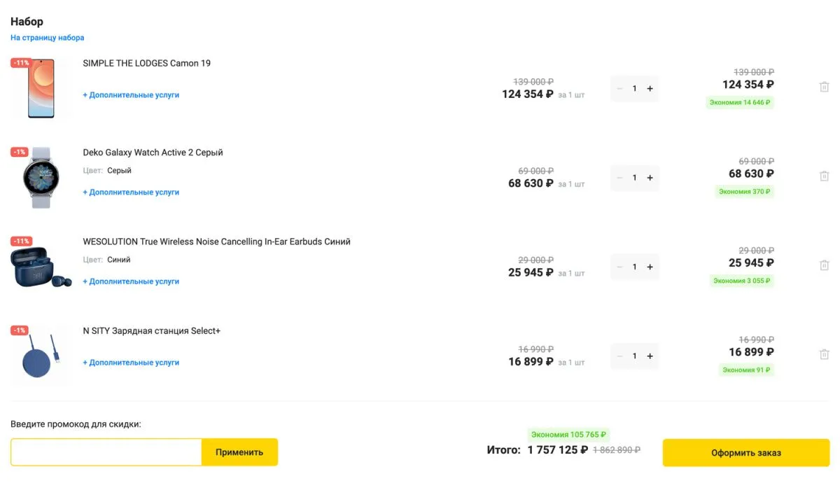The width and height of the screenshot is (840, 504).
Task: Increase Camon 19 quantity with plus
Action: click(650, 89)
